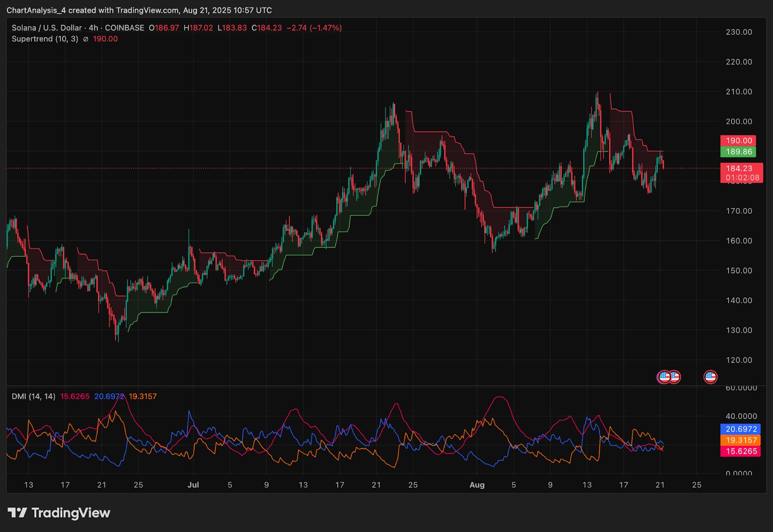
Task: Click the blue 20.6972 label on DMI scale
Action: click(741, 429)
